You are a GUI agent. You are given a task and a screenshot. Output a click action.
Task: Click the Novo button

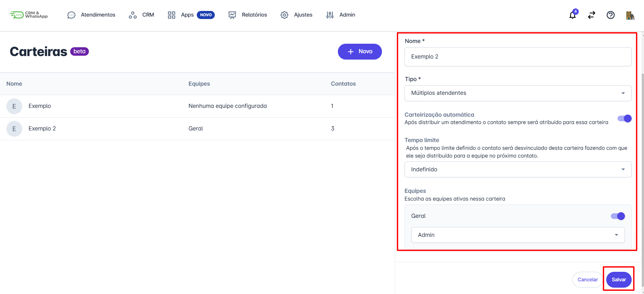pos(359,51)
